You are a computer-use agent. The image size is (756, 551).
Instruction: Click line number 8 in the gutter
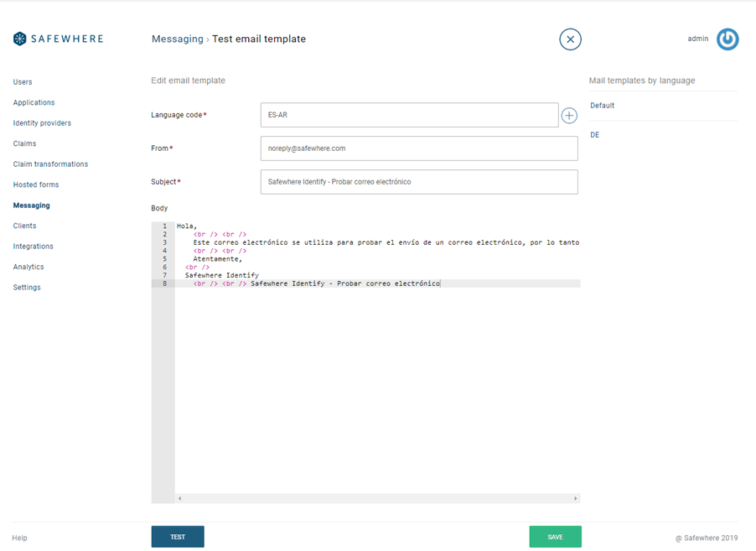click(x=164, y=283)
